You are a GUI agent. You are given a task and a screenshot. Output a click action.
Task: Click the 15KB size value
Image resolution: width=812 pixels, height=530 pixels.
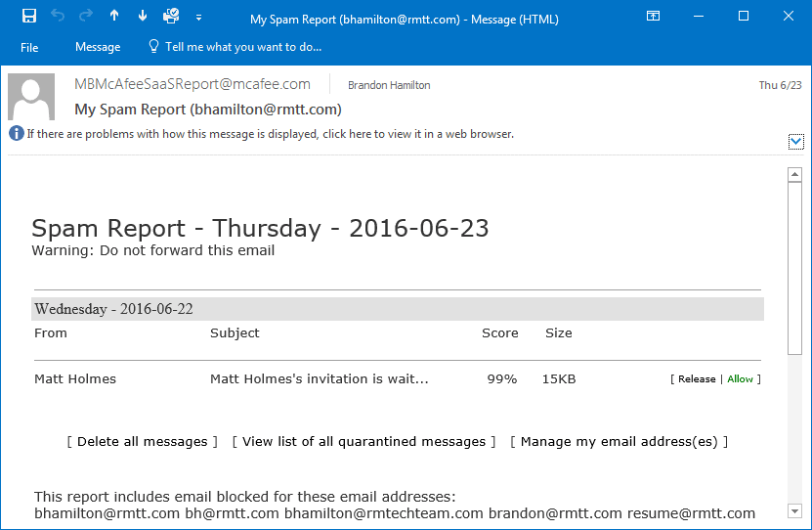coord(559,379)
